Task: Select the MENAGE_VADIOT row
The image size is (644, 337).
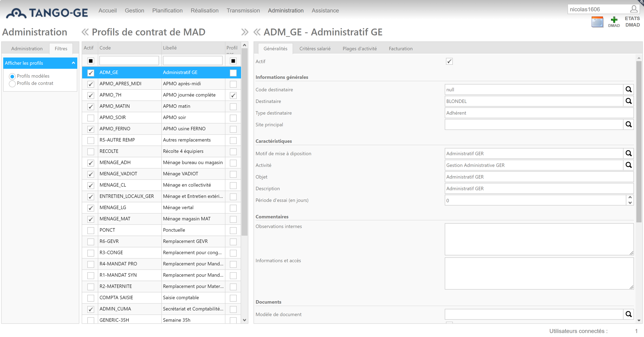Action: pyautogui.click(x=162, y=174)
